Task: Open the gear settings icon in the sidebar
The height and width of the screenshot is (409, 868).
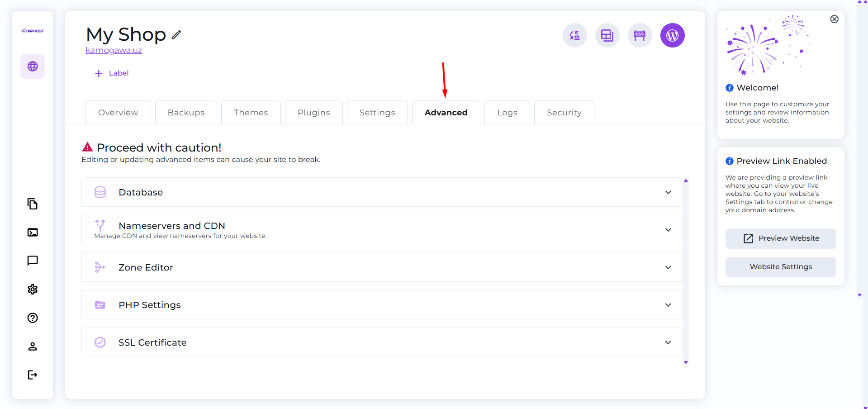Action: click(33, 290)
